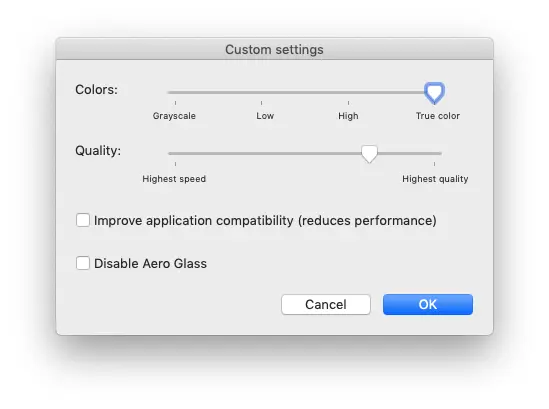The width and height of the screenshot is (549, 409).
Task: Click the OK button
Action: tap(428, 304)
